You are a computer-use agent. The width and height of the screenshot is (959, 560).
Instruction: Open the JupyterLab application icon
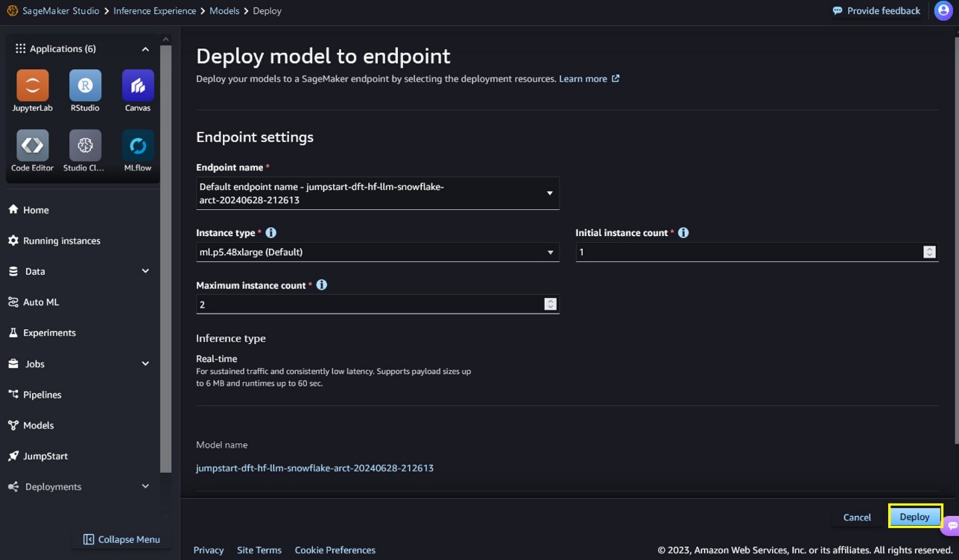coord(32,86)
